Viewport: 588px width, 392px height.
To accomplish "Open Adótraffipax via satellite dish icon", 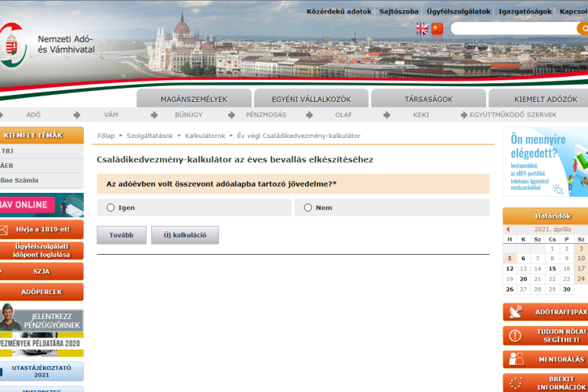I will [x=516, y=312].
